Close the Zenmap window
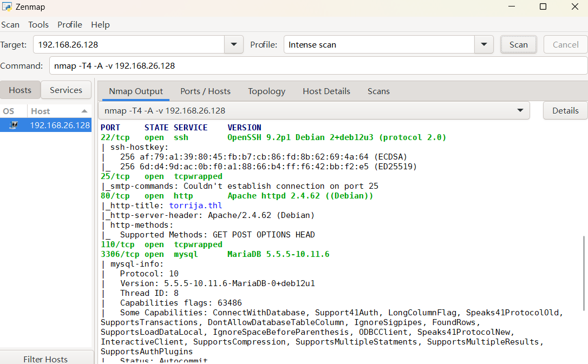This screenshot has width=588, height=364. click(x=575, y=6)
